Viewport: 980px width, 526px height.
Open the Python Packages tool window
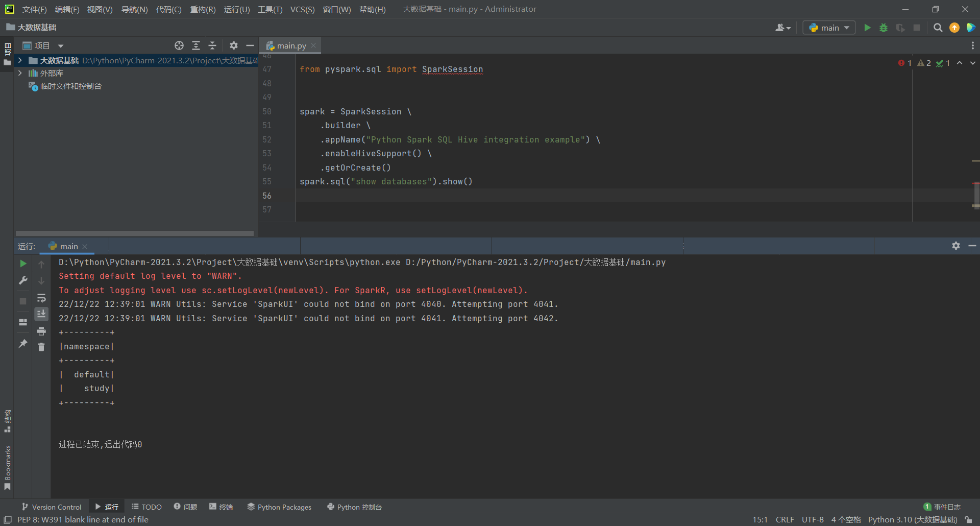[x=279, y=507]
